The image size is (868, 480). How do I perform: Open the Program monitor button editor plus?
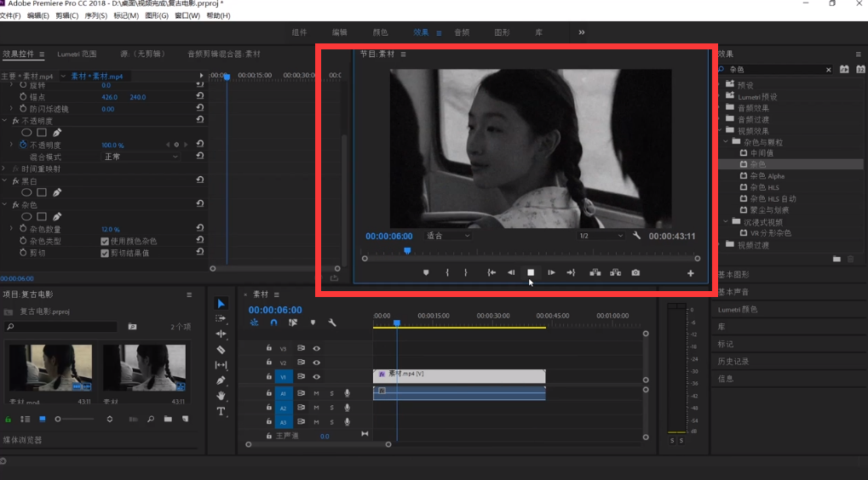690,273
